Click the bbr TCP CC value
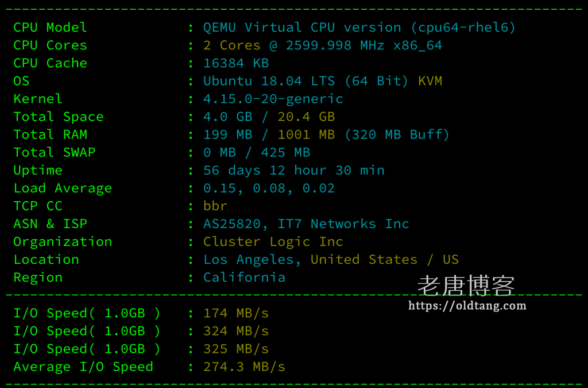588x388 pixels. (x=215, y=206)
